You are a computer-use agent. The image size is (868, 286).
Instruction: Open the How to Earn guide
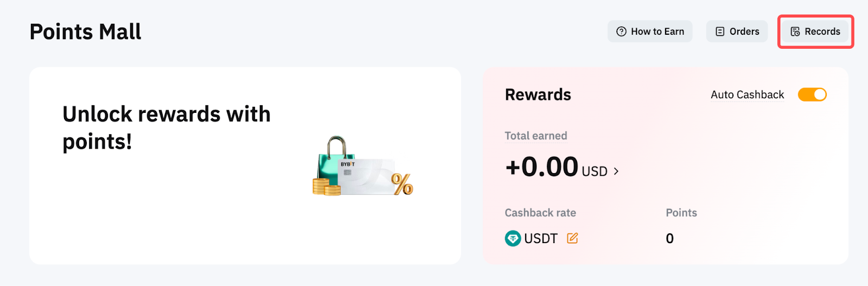click(x=657, y=31)
